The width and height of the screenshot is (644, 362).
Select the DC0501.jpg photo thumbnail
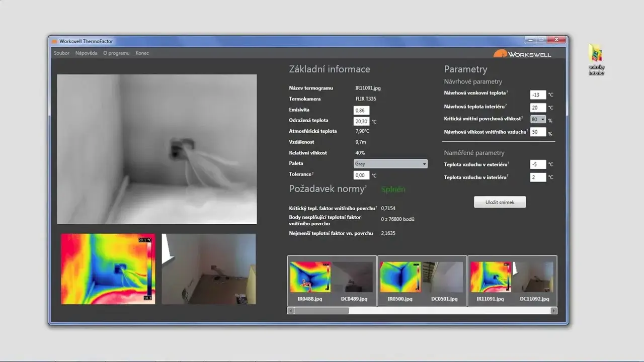click(443, 277)
